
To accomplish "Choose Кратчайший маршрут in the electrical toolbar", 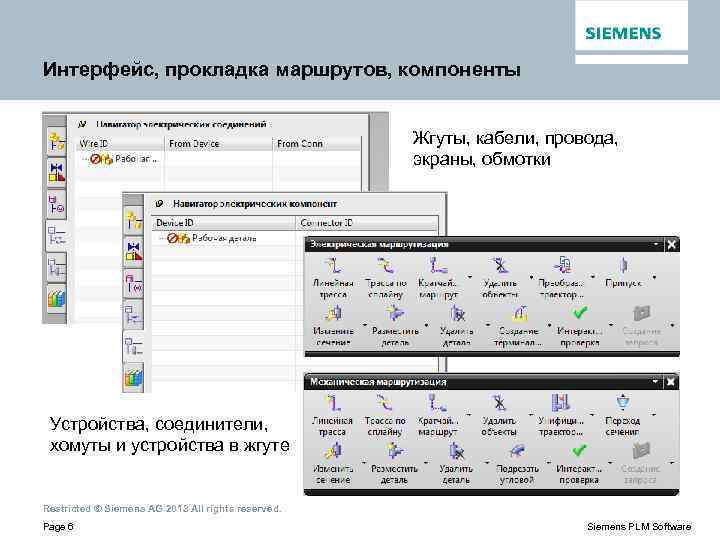I will (438, 278).
